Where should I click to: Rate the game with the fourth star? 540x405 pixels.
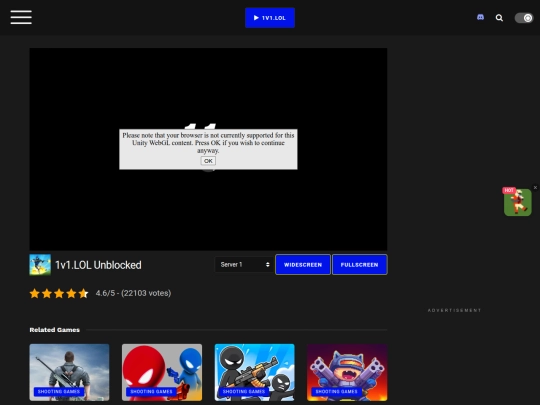71,293
